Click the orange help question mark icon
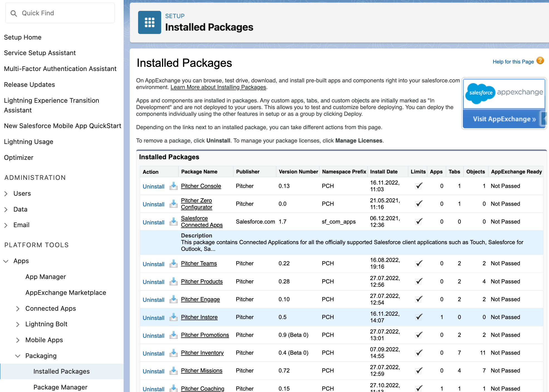 pyautogui.click(x=540, y=61)
